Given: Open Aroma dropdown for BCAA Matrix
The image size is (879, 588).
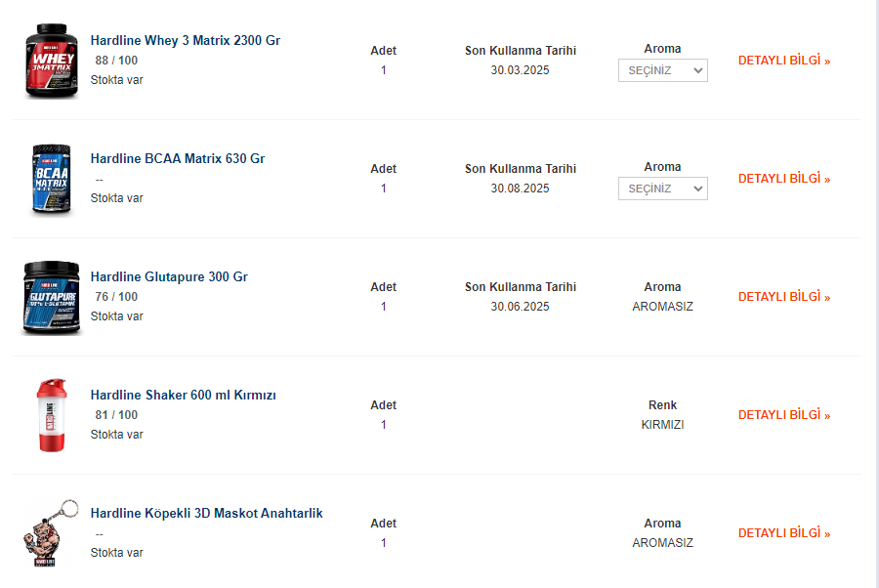Looking at the screenshot, I should (x=662, y=189).
